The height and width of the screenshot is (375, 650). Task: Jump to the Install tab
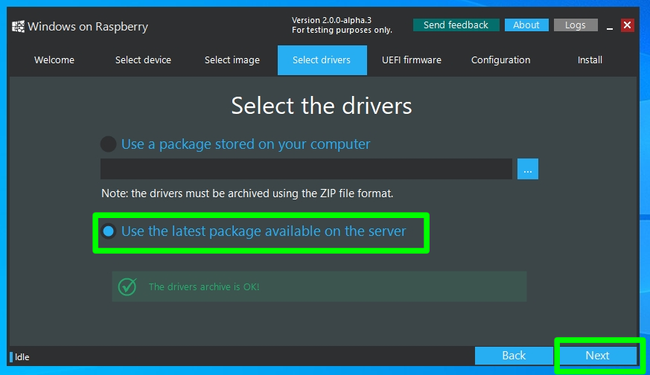pyautogui.click(x=590, y=60)
